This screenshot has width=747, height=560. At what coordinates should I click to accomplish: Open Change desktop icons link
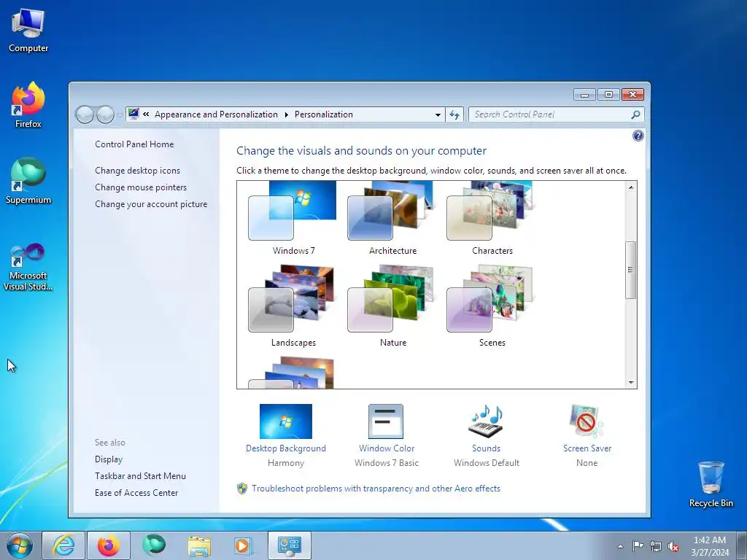(x=137, y=171)
